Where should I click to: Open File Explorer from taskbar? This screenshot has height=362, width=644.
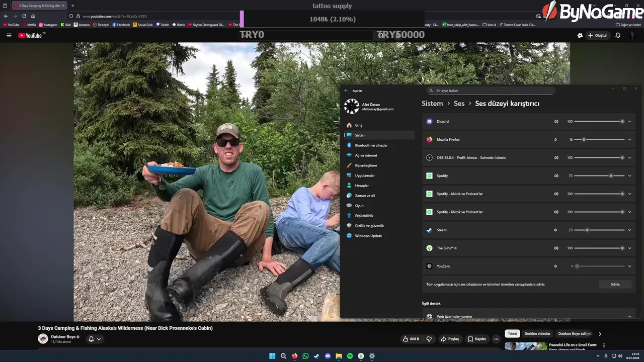(339, 356)
